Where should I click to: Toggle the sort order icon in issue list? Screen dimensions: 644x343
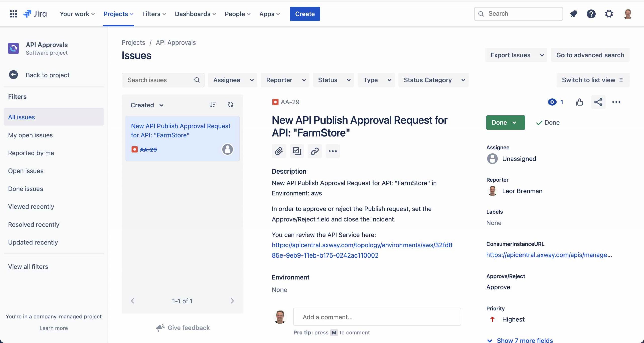tap(213, 105)
